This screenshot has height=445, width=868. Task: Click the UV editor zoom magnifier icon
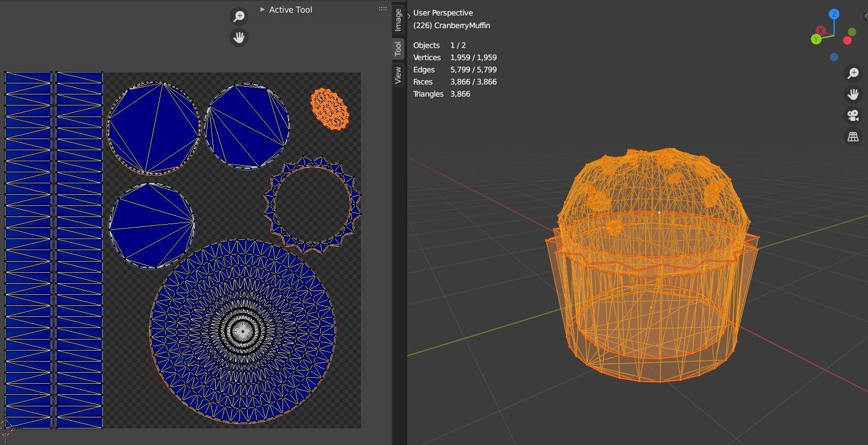point(239,17)
